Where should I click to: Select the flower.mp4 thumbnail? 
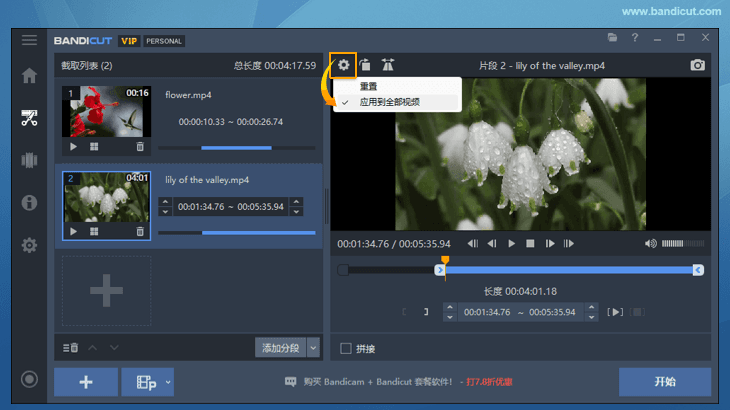[x=106, y=111]
